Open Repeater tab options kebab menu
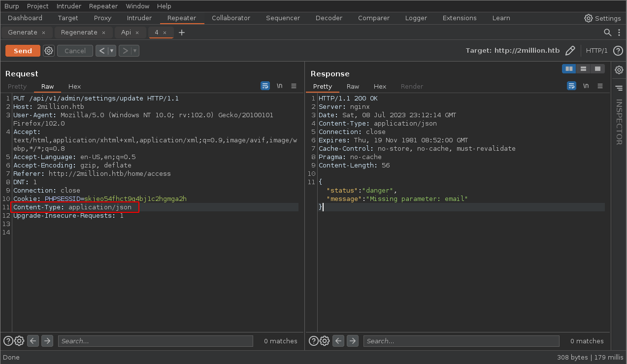Viewport: 627px width, 364px height. [x=619, y=33]
